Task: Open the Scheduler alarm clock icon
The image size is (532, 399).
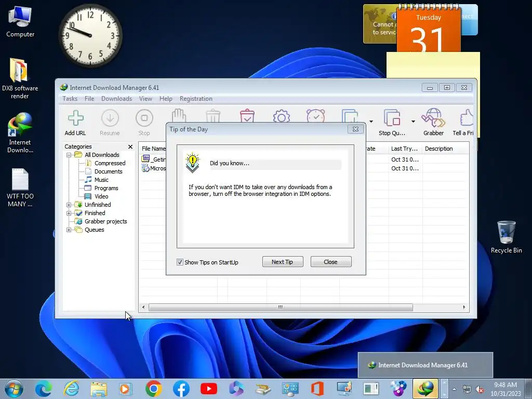Action: point(316,116)
